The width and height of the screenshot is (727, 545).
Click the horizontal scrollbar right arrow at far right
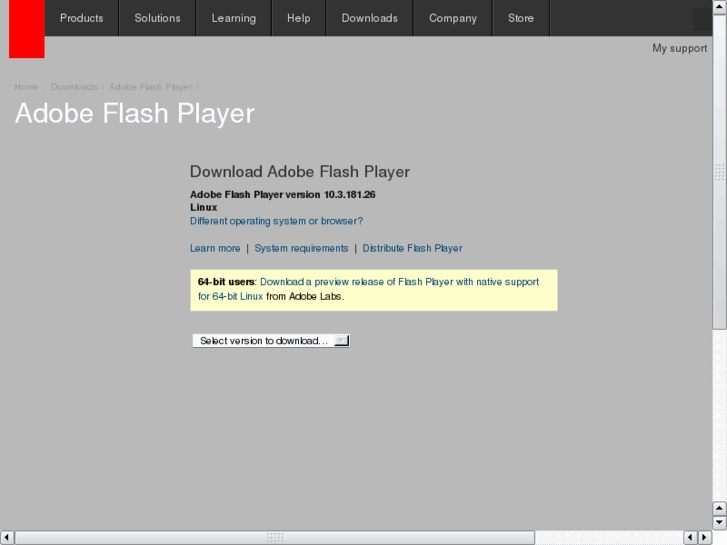click(x=705, y=537)
